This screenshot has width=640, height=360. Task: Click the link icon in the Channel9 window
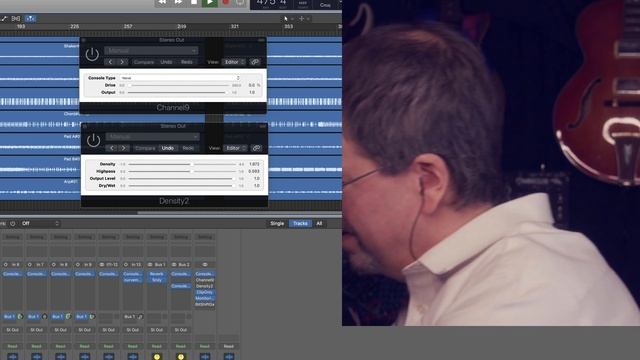tap(255, 62)
